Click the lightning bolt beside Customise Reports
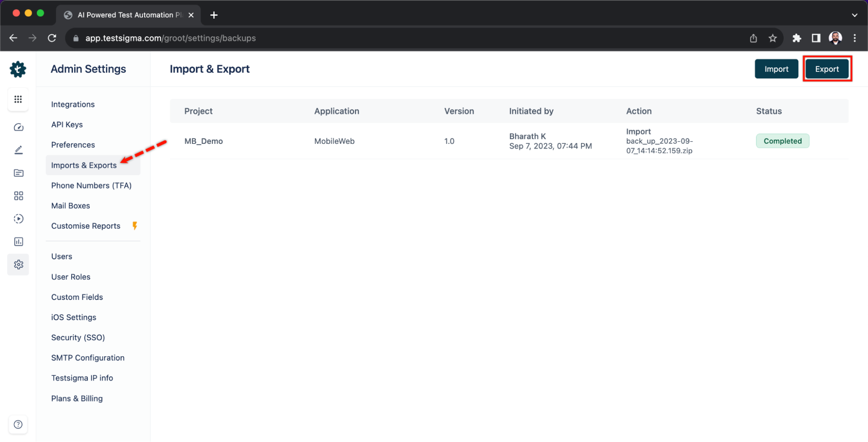This screenshot has width=868, height=442. (x=135, y=226)
